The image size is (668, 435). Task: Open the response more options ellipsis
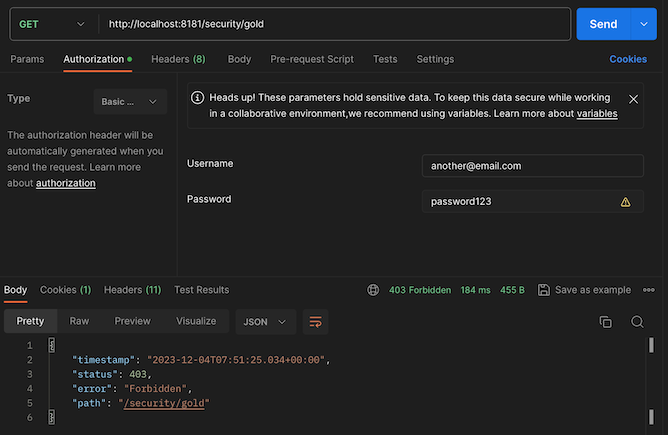(x=649, y=290)
